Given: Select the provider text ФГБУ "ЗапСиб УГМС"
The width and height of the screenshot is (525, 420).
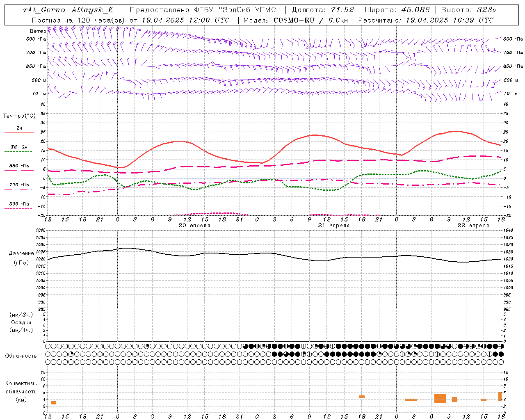Looking at the screenshot, I should 237,10.
